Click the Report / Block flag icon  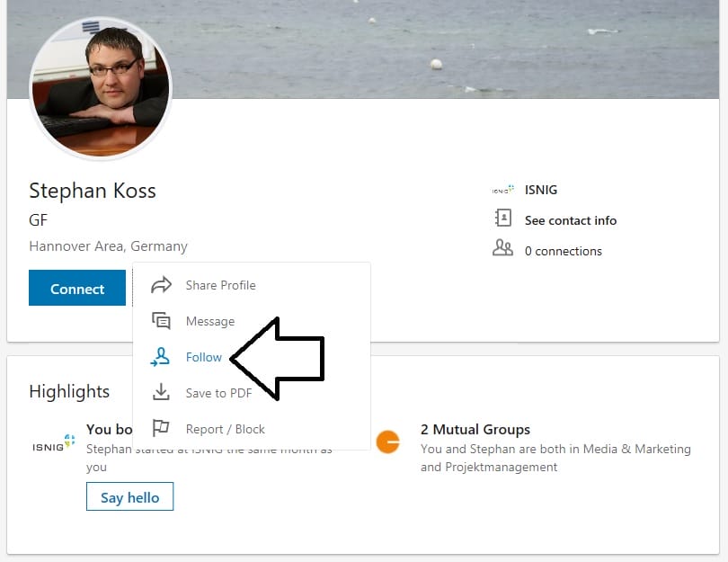[161, 429]
